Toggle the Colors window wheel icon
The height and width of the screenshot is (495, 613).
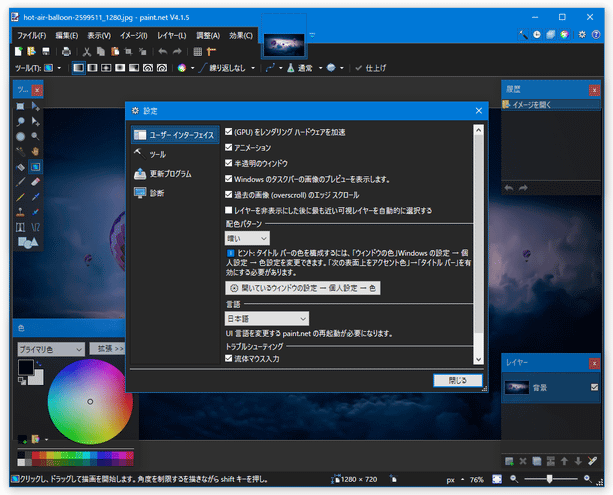(x=564, y=34)
